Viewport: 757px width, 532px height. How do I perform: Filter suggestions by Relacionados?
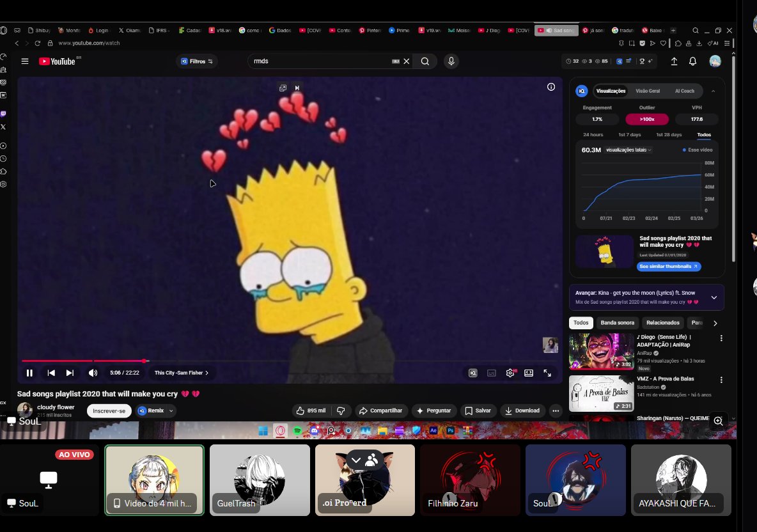click(x=662, y=322)
